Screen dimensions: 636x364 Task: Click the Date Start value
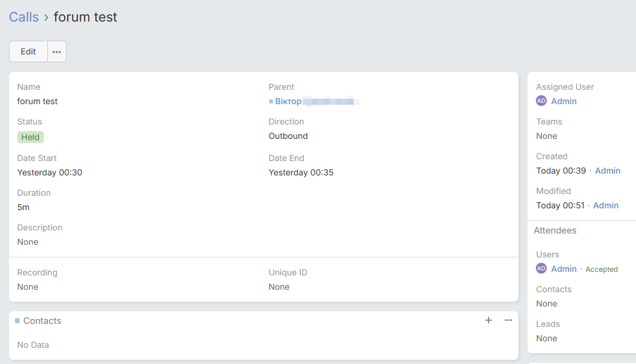50,172
